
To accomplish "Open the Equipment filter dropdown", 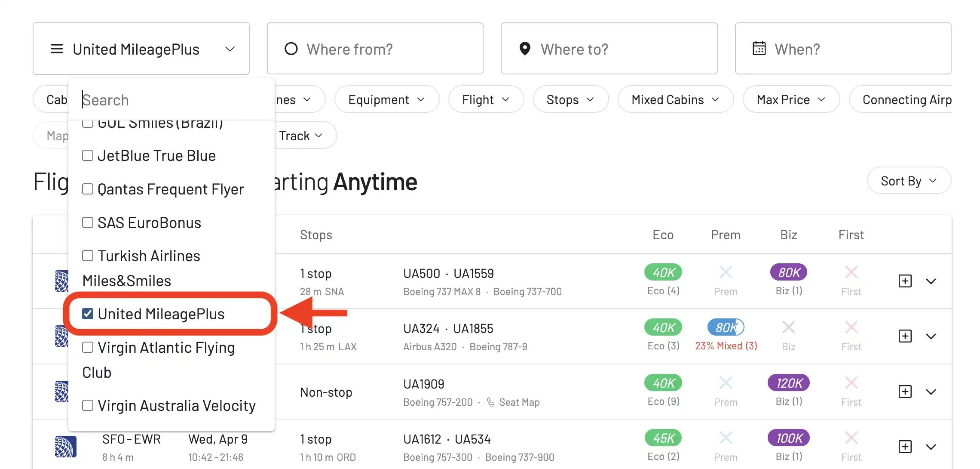I will click(387, 99).
